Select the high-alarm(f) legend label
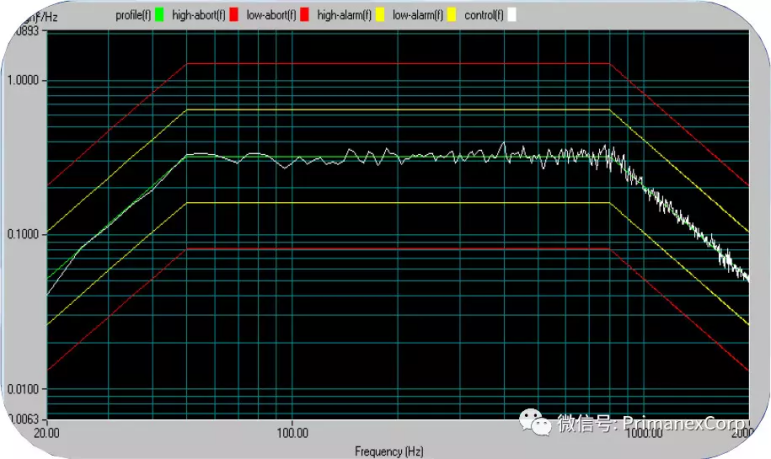Screen dimensions: 771x459 pos(345,15)
